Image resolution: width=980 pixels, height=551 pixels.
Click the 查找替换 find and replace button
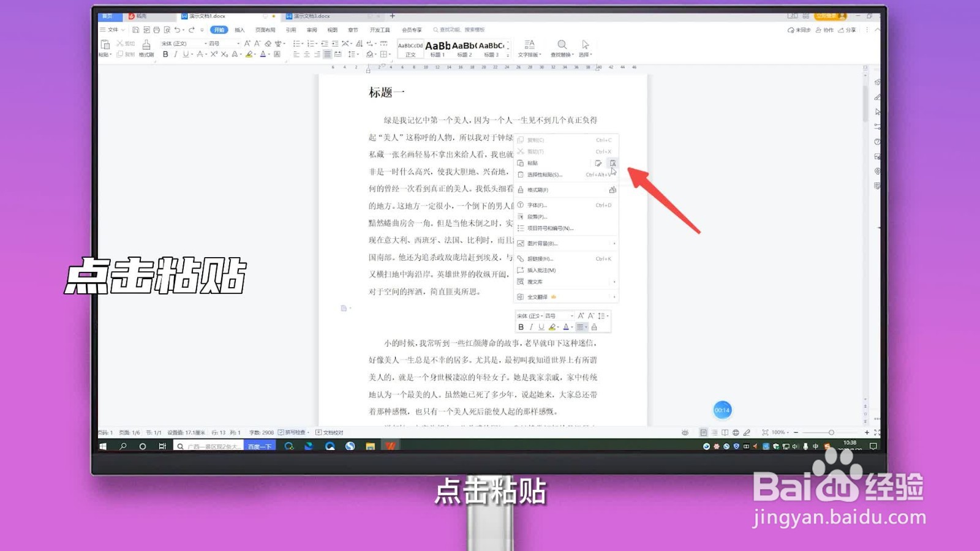pyautogui.click(x=562, y=48)
